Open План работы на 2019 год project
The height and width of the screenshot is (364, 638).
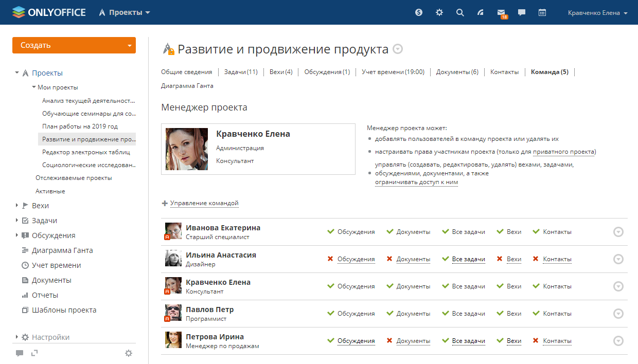[x=80, y=126]
